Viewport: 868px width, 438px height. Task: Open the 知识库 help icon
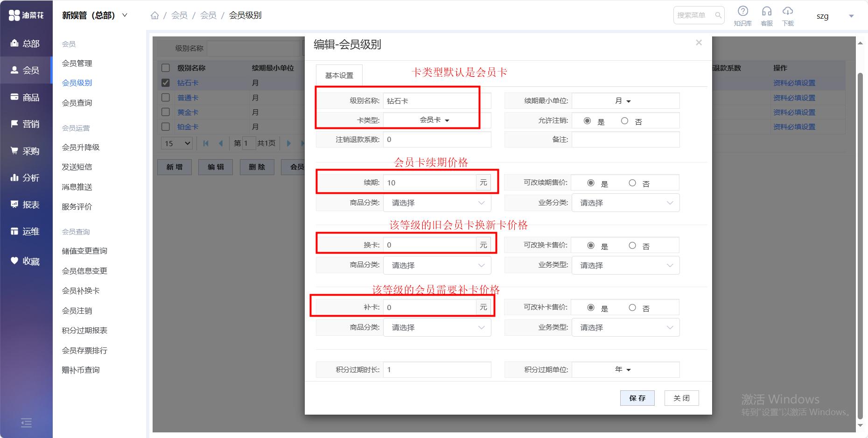[x=742, y=15]
